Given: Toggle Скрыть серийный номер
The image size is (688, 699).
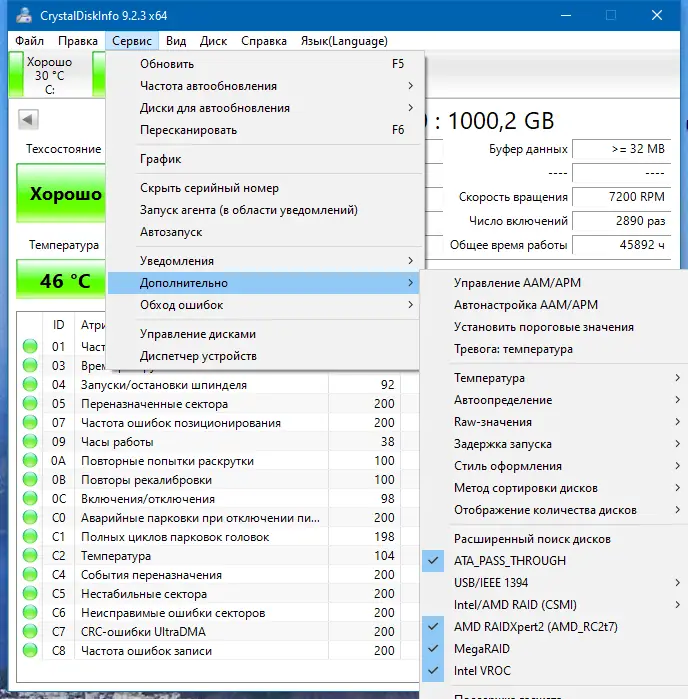Looking at the screenshot, I should point(263,188).
